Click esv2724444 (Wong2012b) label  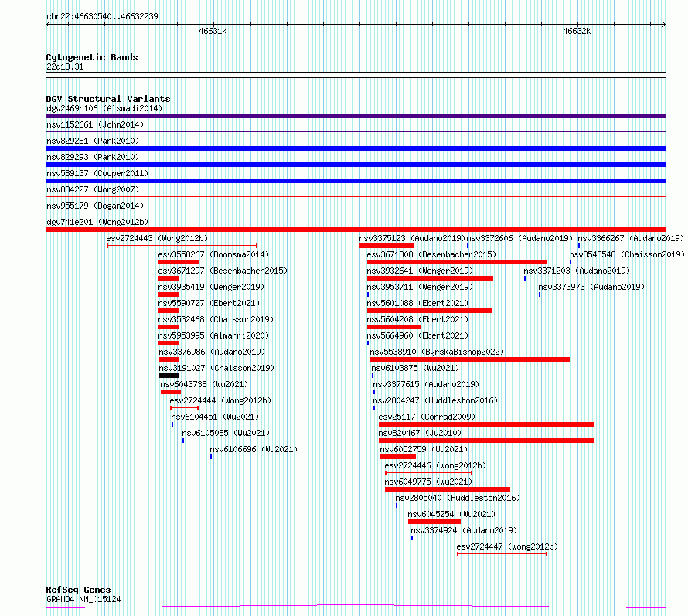[221, 400]
